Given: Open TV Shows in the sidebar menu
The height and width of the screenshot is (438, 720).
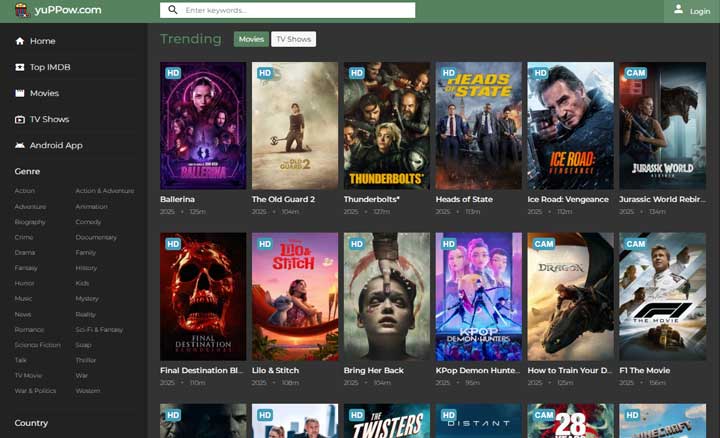Looking at the screenshot, I should (49, 119).
